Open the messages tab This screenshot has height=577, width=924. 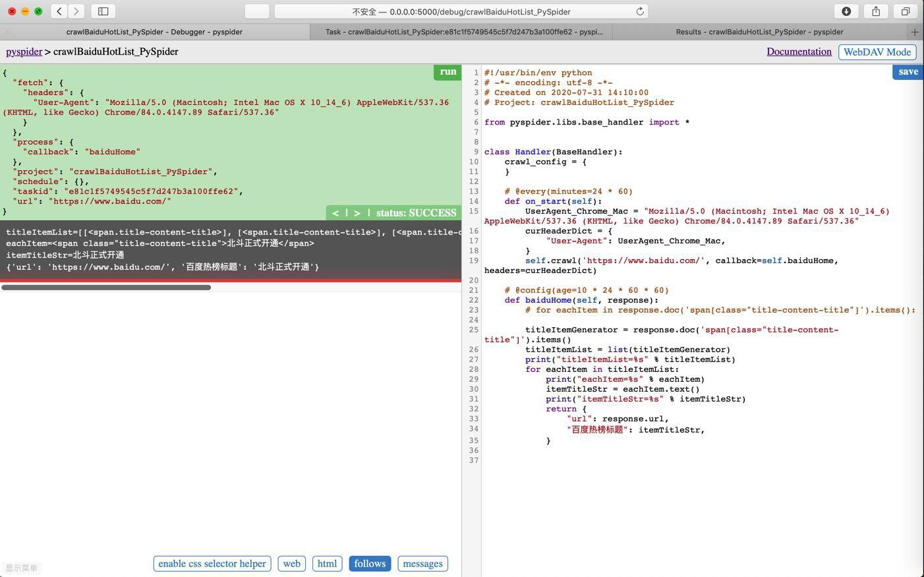click(x=422, y=564)
